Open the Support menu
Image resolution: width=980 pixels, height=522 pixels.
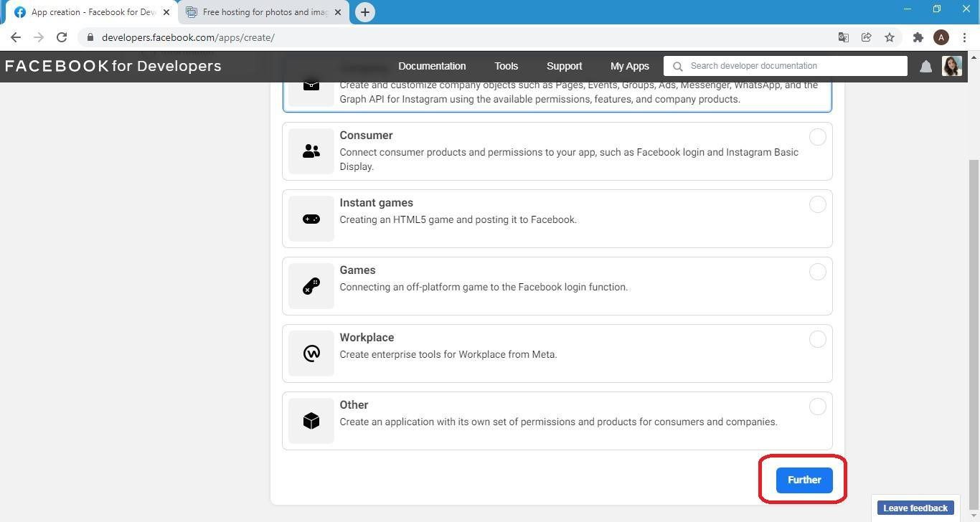564,66
